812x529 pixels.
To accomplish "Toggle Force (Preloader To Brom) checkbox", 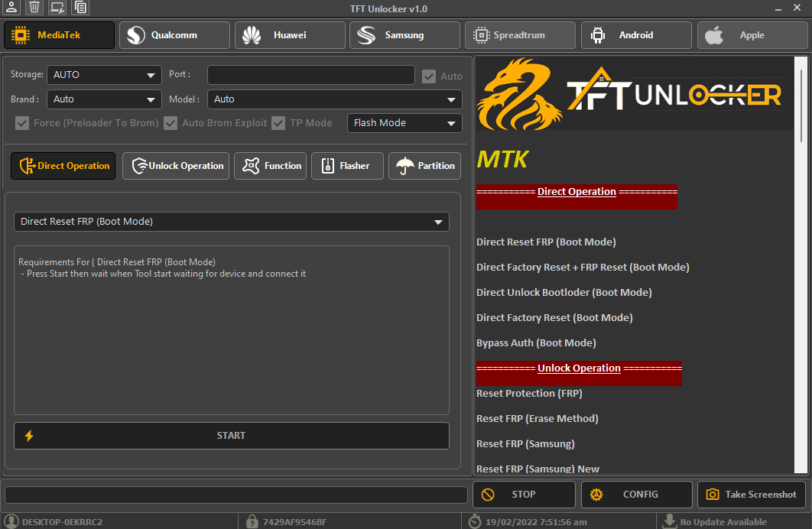I will click(x=22, y=123).
